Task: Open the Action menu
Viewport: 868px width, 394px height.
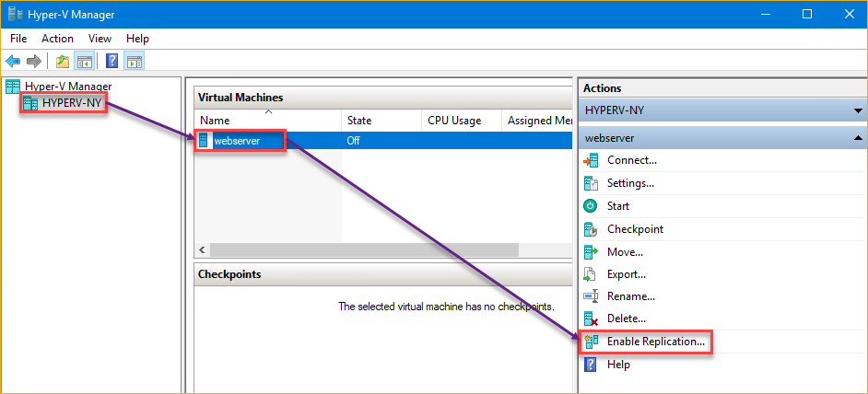Action: point(57,38)
